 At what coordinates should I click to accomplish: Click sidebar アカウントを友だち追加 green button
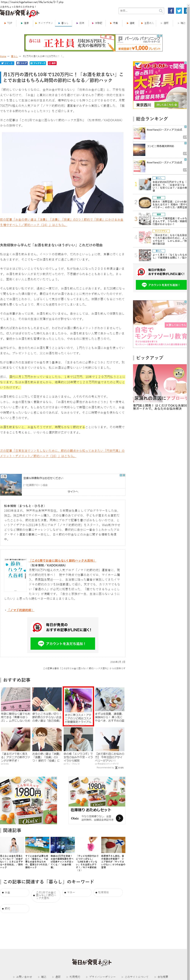coord(161,285)
